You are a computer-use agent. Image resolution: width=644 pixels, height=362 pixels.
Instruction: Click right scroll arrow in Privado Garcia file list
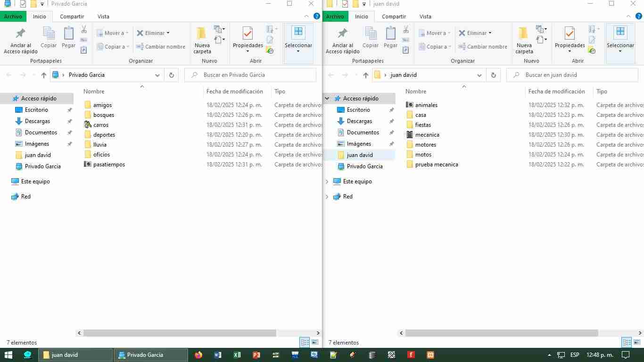(318, 333)
